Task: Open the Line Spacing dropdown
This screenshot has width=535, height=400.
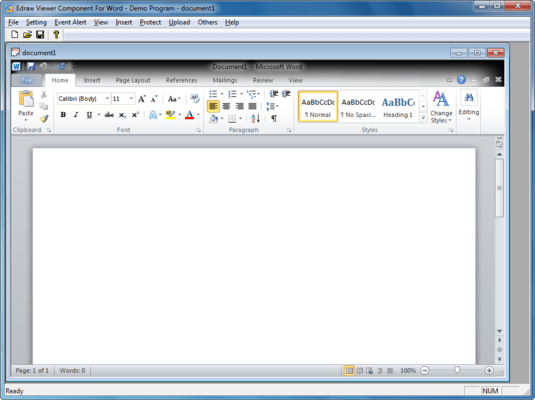Action: [272, 106]
